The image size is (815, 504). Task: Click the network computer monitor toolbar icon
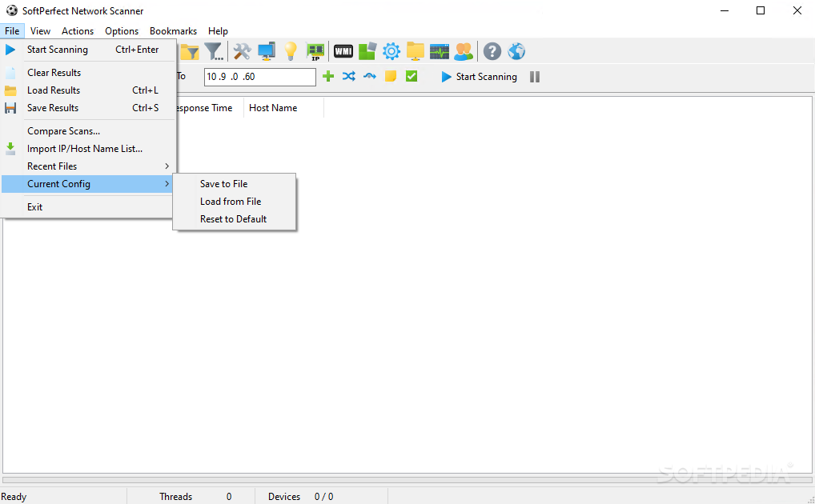266,51
